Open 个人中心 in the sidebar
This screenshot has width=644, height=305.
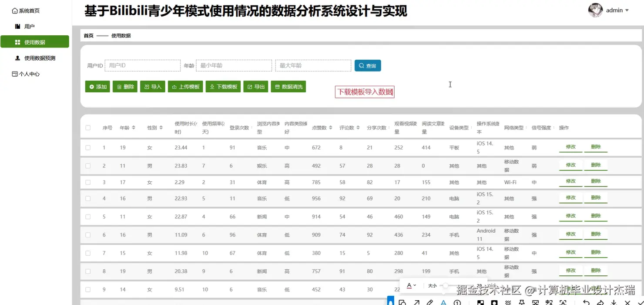[26, 74]
